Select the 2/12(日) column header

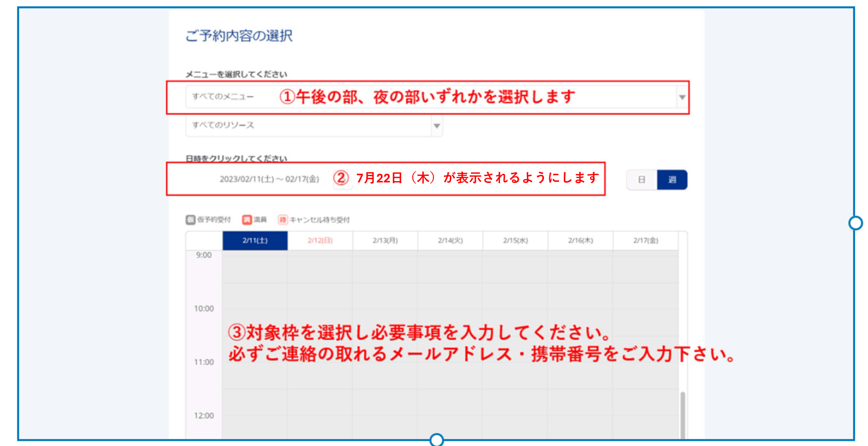[x=320, y=241]
